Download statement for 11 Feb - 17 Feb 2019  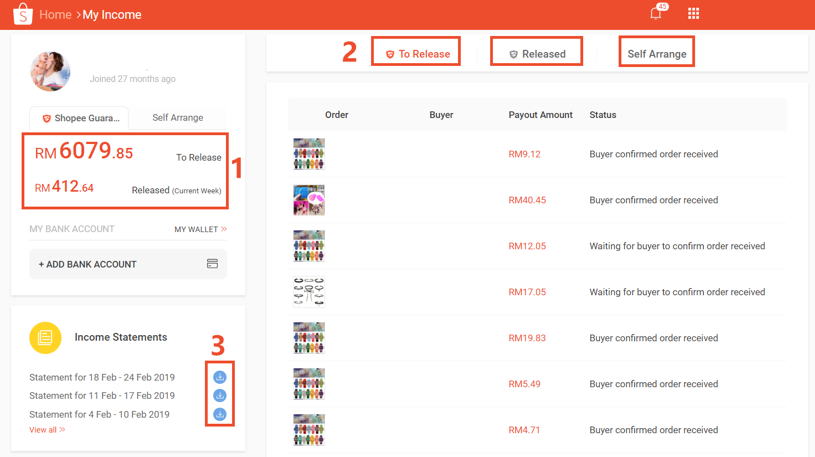220,396
